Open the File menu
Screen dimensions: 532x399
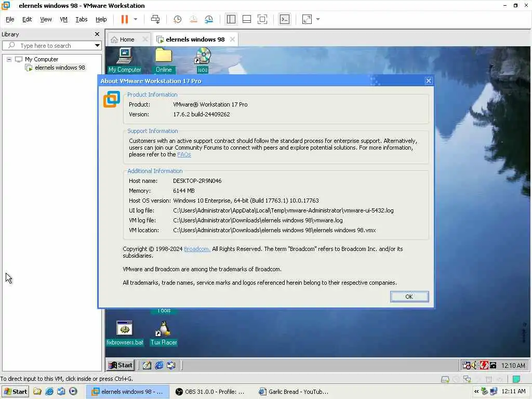(x=10, y=19)
